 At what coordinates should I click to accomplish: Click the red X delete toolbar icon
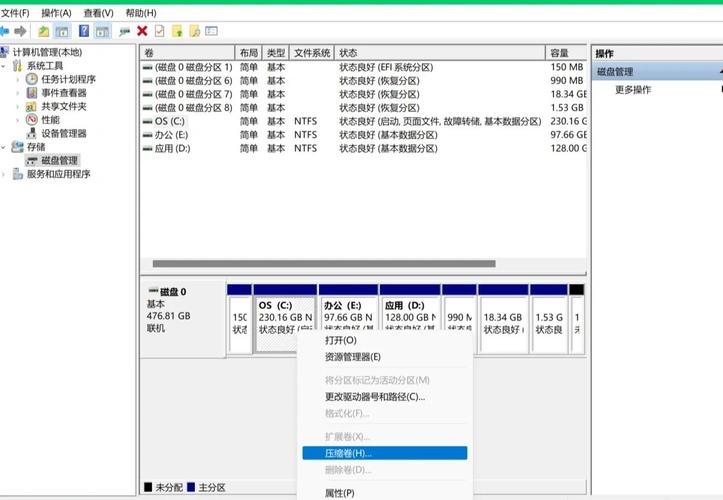142,31
